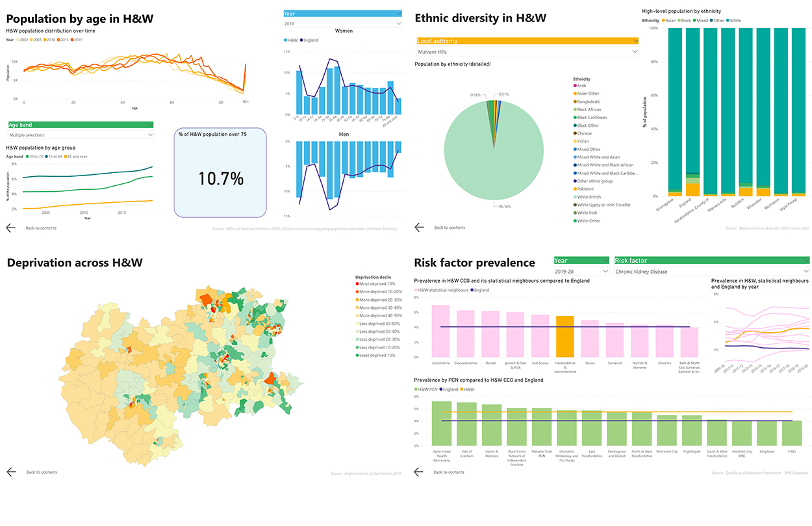
Task: Click the back arrow on Population page
Action: 10,228
